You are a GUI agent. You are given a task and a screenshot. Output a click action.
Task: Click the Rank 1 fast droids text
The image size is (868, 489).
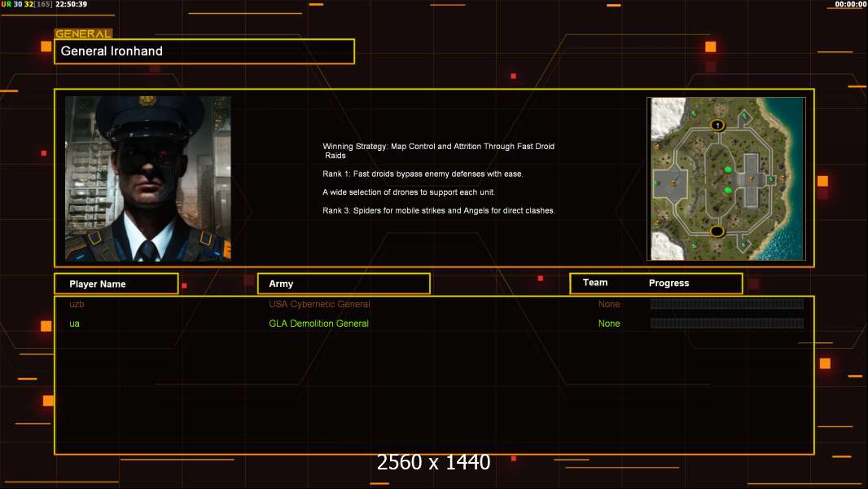(423, 174)
